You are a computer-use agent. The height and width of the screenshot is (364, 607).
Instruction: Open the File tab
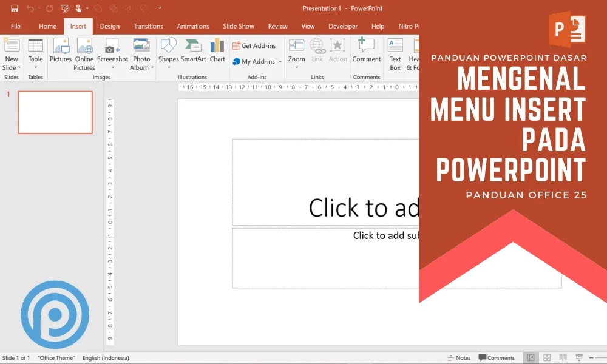coord(16,26)
